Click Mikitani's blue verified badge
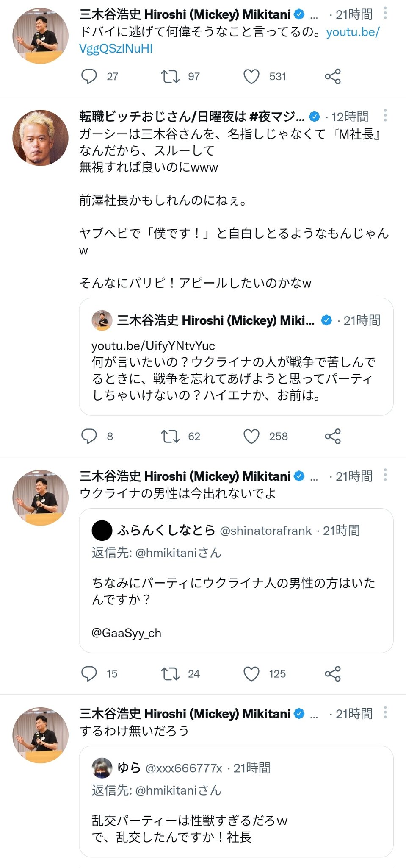The image size is (406, 868). 299,13
